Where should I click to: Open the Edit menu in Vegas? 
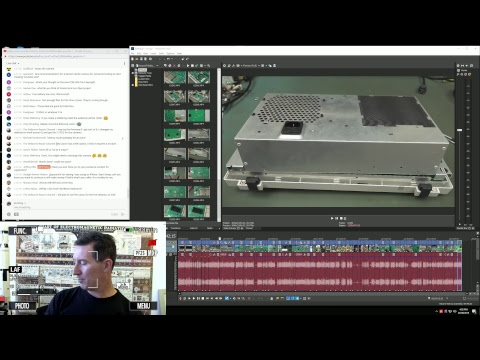click(x=139, y=53)
